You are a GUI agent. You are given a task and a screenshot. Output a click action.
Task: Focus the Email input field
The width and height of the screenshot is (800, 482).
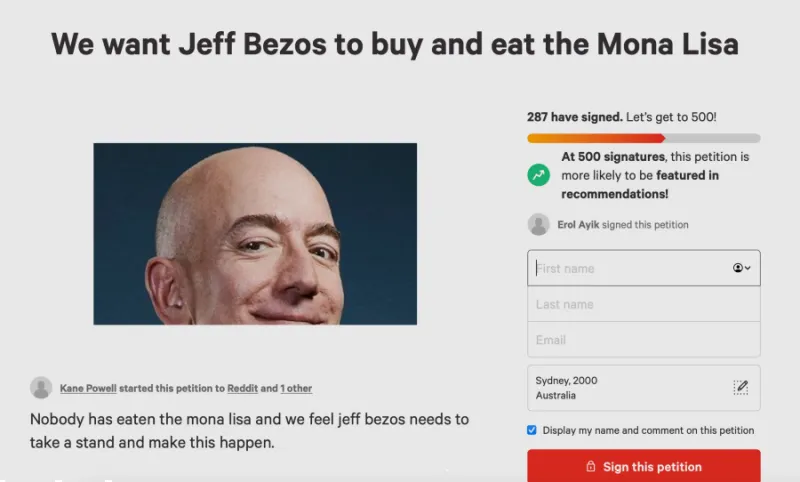(x=644, y=340)
